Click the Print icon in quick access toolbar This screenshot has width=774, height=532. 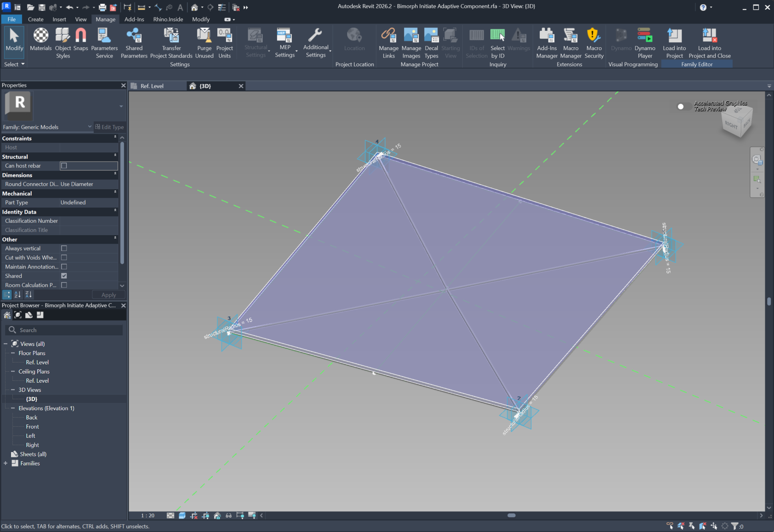(x=102, y=7)
